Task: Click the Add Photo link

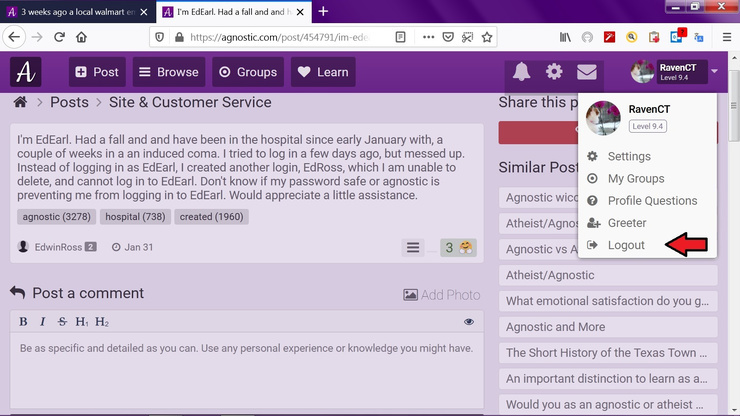Action: pyautogui.click(x=441, y=295)
